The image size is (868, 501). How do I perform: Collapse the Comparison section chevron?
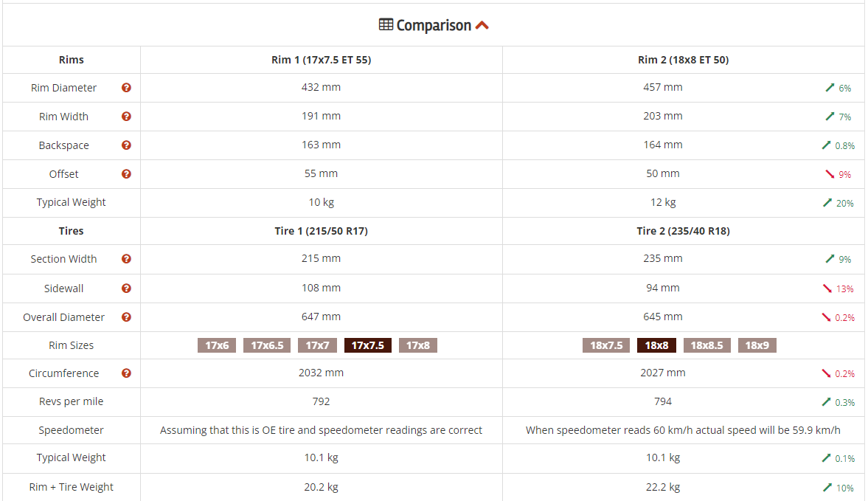(482, 25)
